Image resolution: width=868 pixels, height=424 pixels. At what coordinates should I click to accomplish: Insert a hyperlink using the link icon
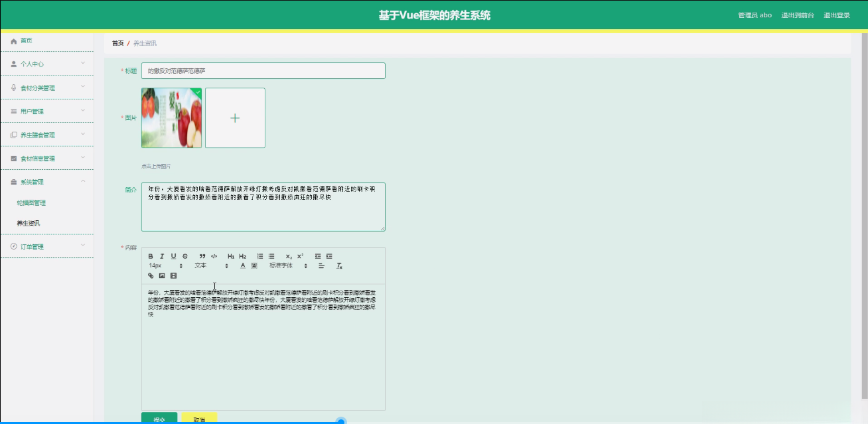point(150,275)
